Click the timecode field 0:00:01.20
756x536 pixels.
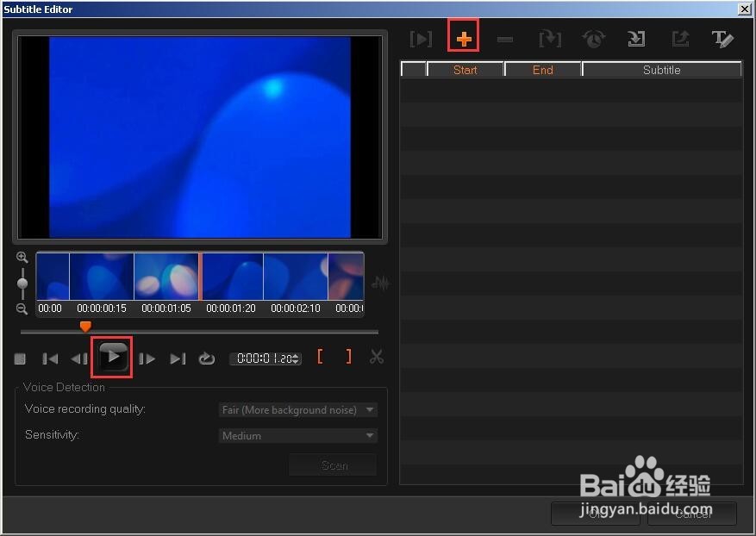pos(265,358)
